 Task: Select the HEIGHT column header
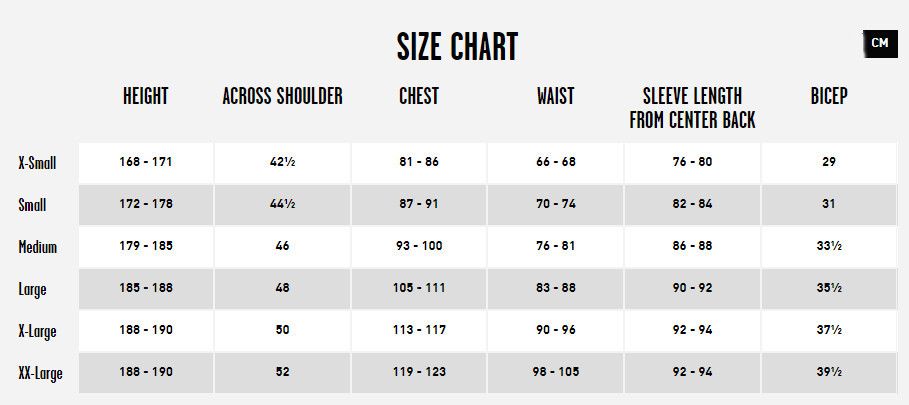point(146,96)
